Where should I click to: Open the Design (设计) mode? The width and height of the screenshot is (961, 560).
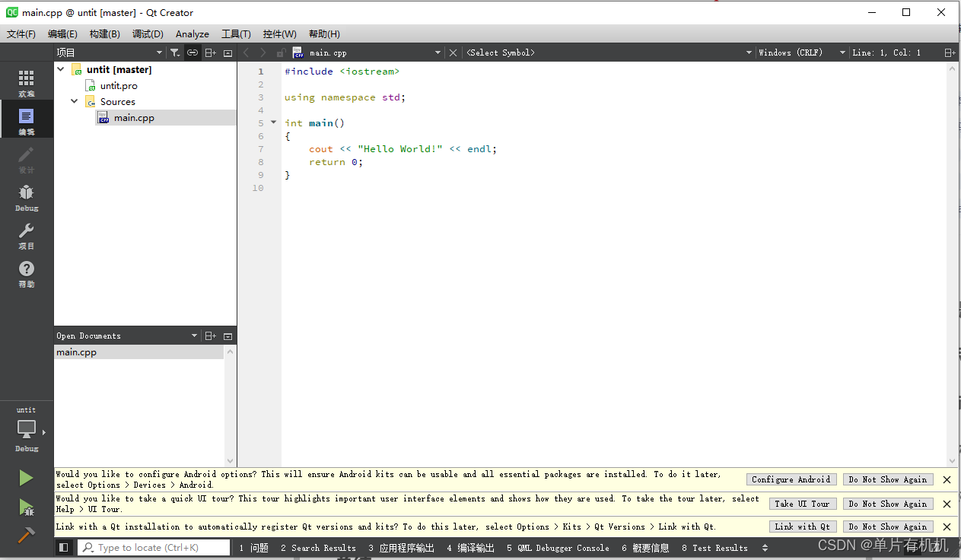(27, 159)
